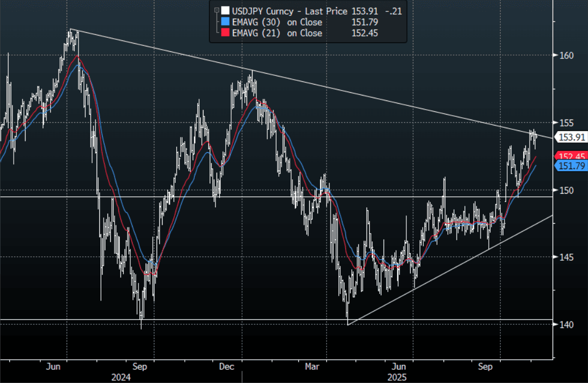Click the 140 price axis label
Screen dimensions: 588x383
pyautogui.click(x=567, y=325)
